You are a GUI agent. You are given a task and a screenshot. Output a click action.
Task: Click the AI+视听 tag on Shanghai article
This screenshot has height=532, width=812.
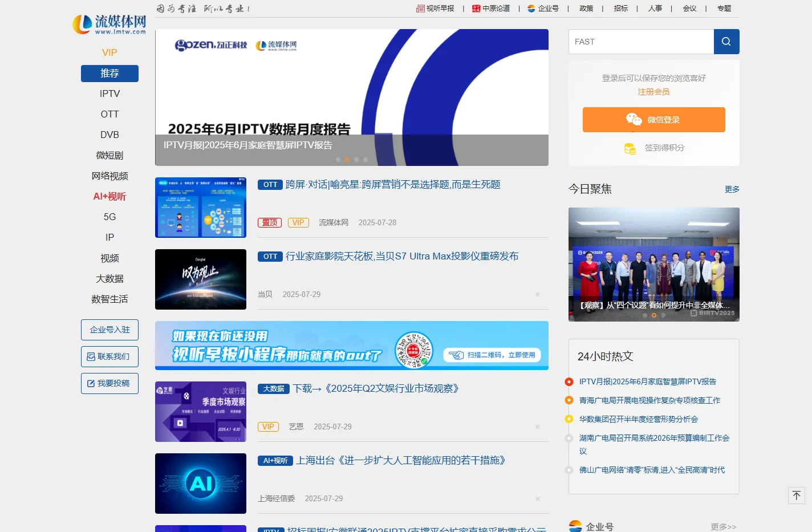click(x=275, y=461)
